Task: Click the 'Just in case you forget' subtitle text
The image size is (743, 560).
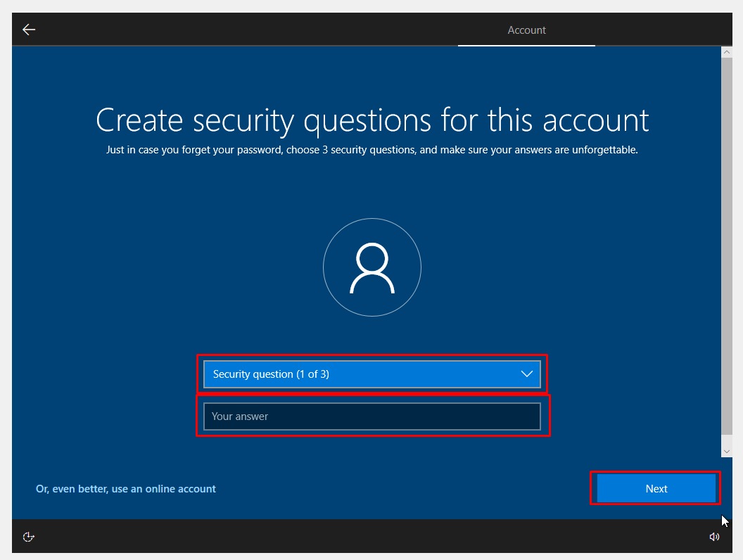Action: 372,150
